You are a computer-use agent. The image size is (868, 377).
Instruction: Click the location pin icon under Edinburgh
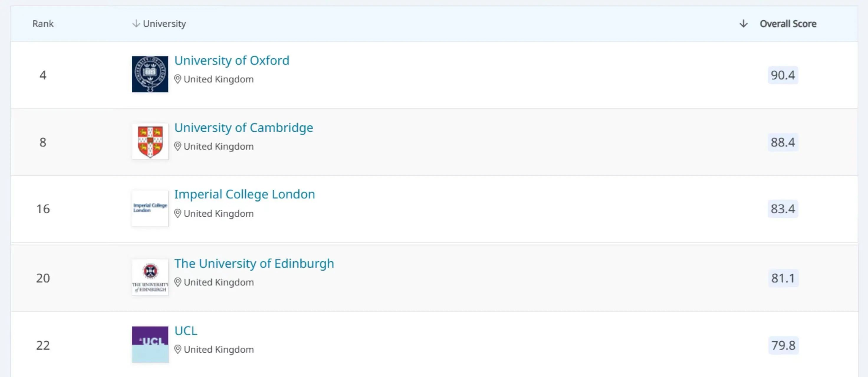(177, 282)
